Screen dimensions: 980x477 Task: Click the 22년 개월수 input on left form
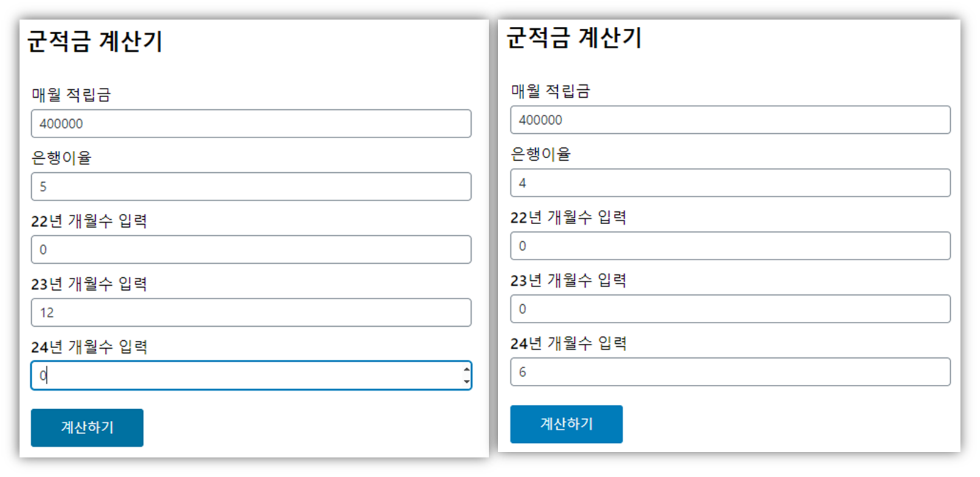250,249
